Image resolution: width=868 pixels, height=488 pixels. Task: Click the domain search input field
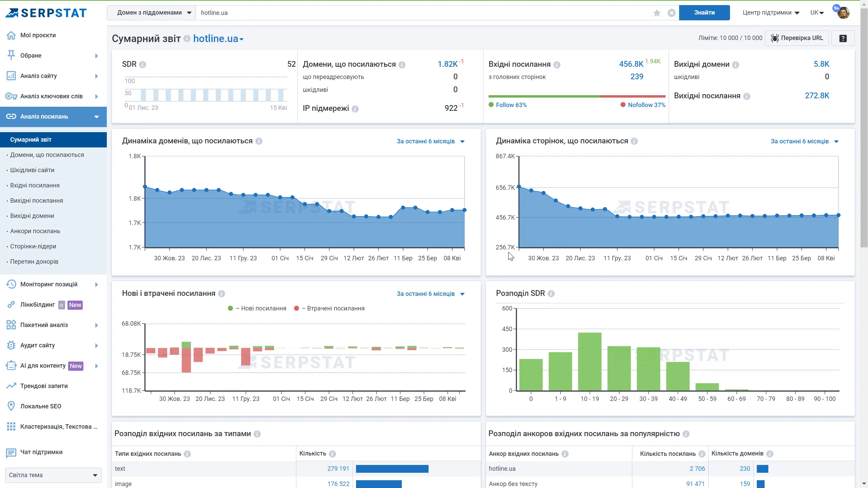pyautogui.click(x=424, y=13)
